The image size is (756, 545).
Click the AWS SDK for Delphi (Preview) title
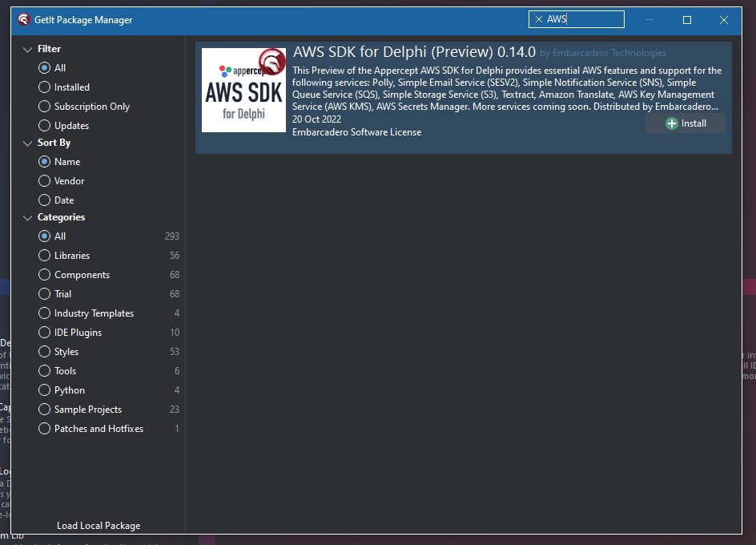click(414, 51)
